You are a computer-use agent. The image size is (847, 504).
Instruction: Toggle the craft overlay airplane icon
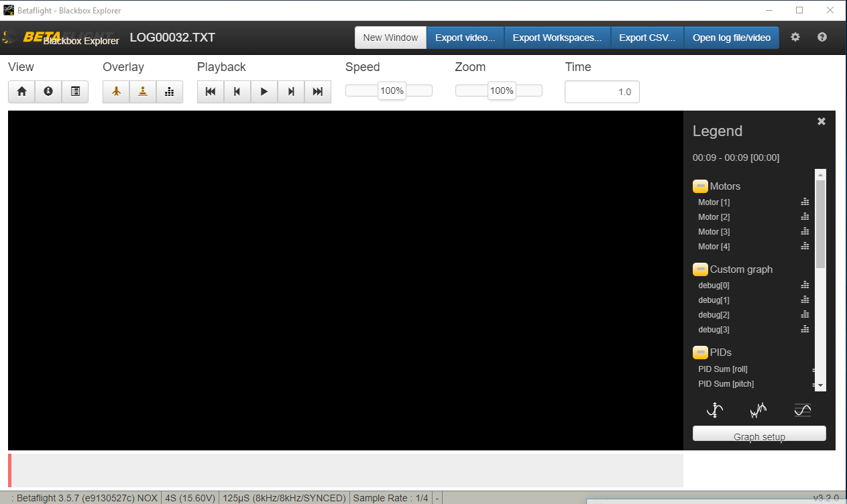[x=115, y=91]
